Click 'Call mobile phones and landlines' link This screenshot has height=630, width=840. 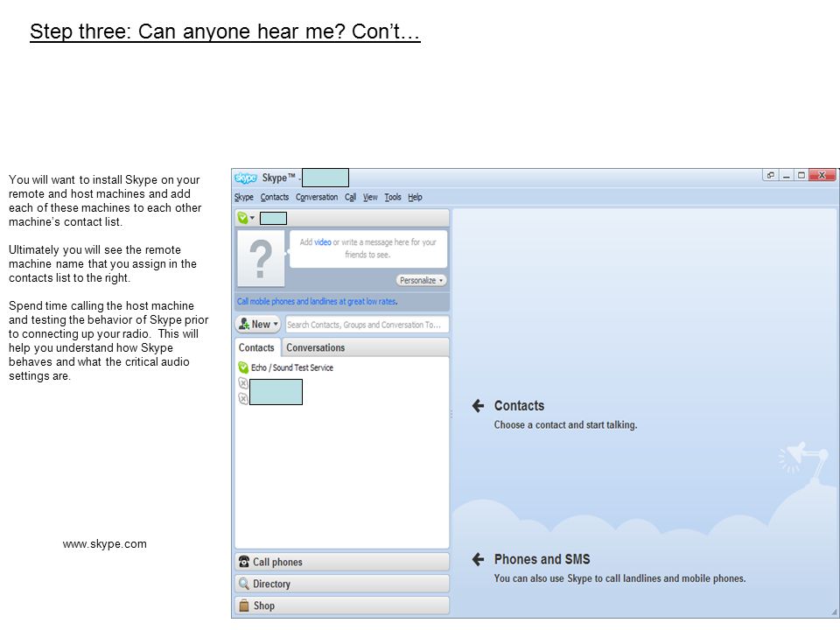[x=317, y=302]
